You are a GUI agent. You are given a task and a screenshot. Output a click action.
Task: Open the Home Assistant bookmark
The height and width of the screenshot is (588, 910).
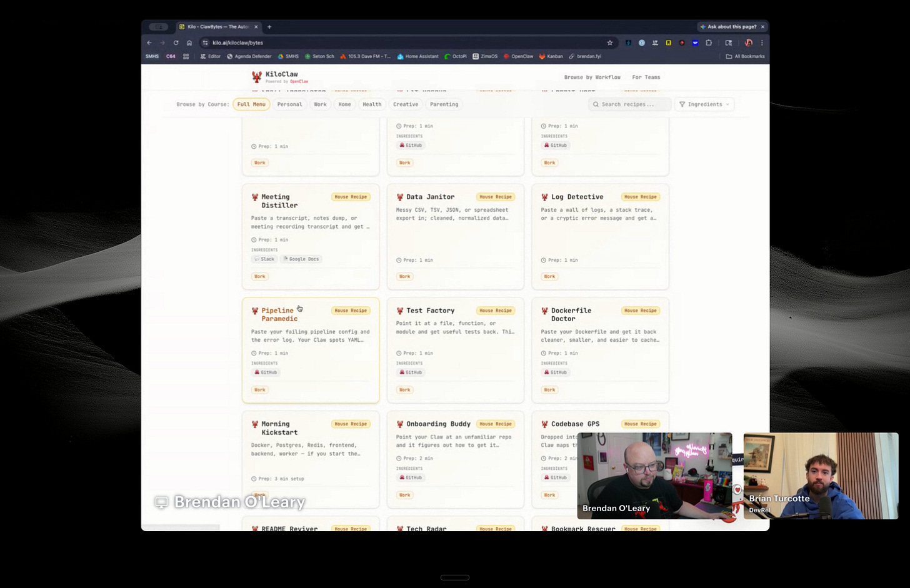click(418, 56)
